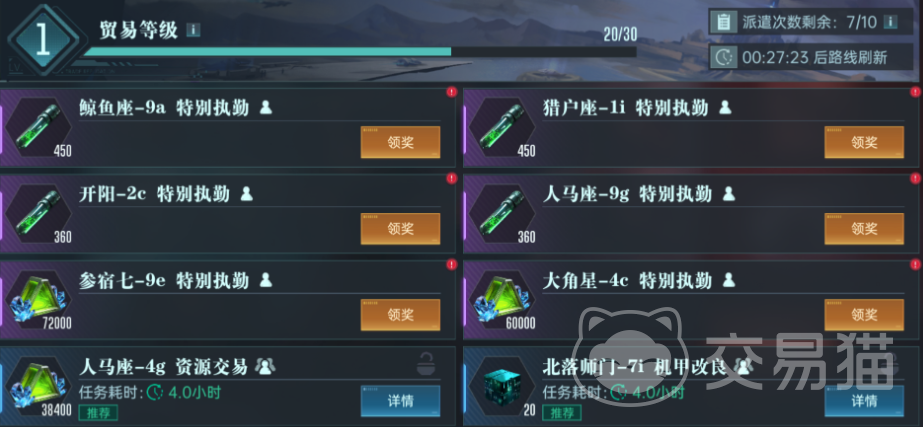Select the 参宿七-9e crystal reward icon

click(x=38, y=299)
